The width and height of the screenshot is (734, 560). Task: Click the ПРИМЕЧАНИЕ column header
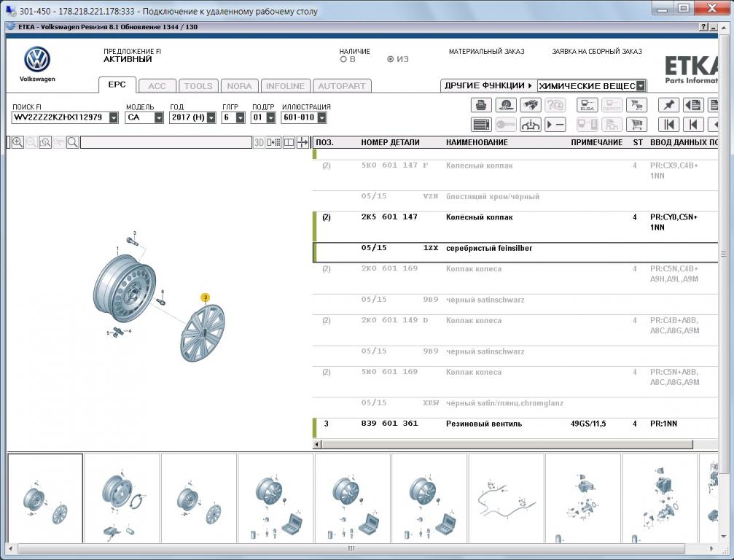coord(596,142)
